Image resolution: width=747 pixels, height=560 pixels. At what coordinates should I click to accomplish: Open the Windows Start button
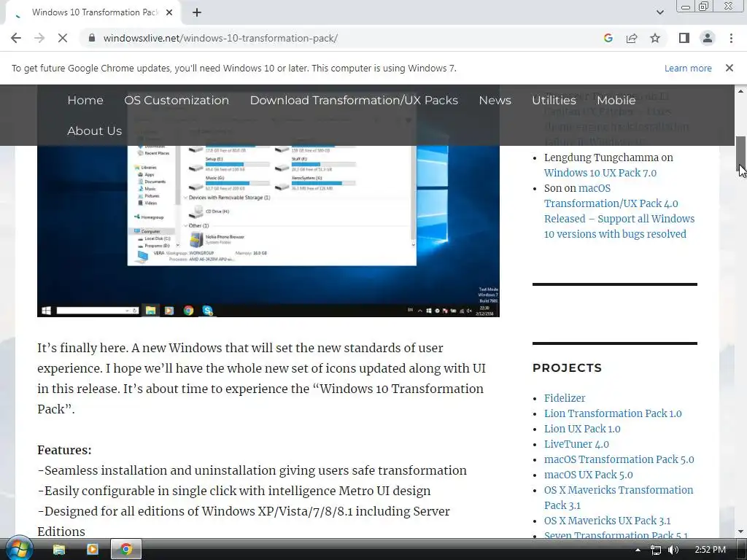click(19, 548)
